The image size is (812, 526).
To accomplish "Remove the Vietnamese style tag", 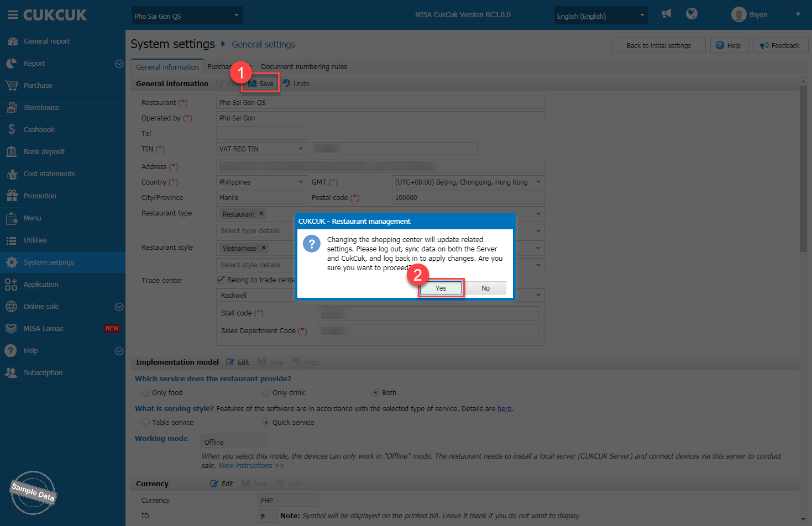I will (x=264, y=248).
